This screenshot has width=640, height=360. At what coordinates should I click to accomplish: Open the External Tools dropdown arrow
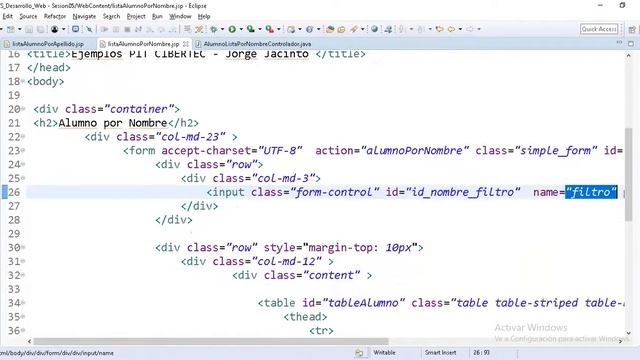tap(278, 29)
